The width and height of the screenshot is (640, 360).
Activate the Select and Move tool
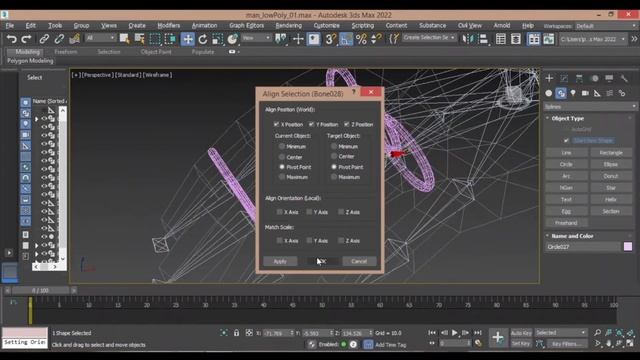pyautogui.click(x=188, y=39)
